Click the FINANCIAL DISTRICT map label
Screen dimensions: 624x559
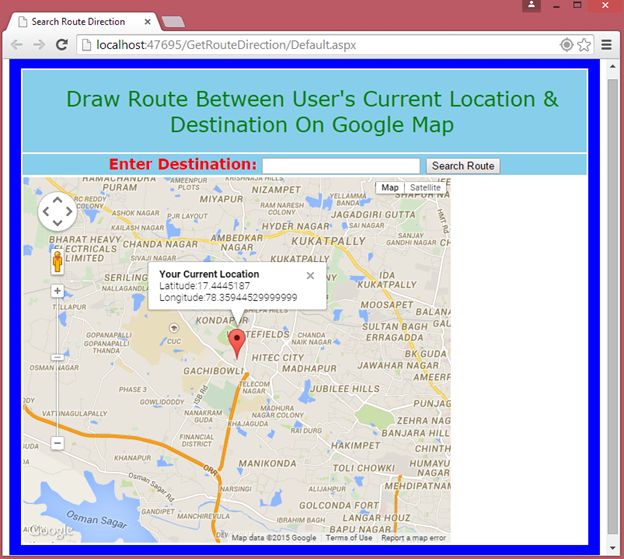(197, 440)
